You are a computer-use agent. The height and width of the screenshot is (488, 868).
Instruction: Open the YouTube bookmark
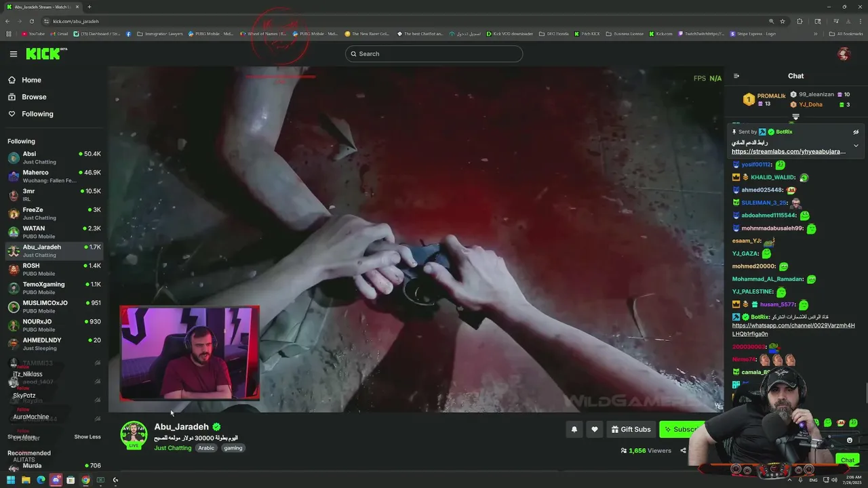coord(33,34)
